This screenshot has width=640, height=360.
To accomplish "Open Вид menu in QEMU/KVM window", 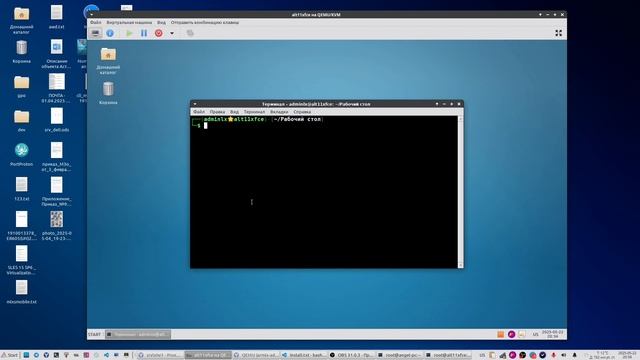I will tap(162, 22).
